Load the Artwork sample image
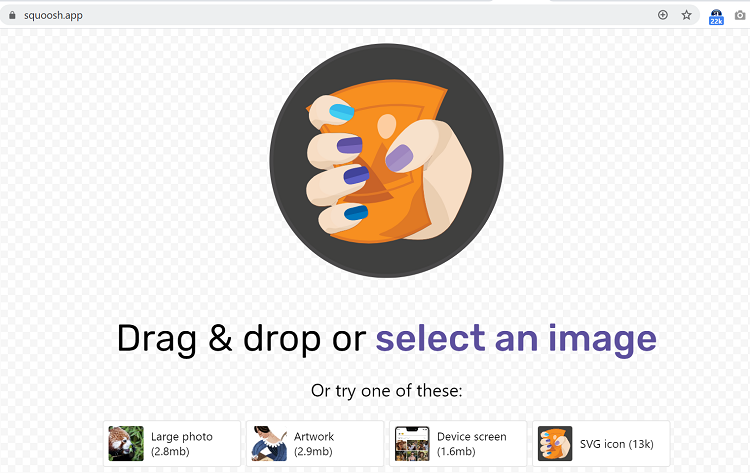The image size is (750, 473). point(315,444)
